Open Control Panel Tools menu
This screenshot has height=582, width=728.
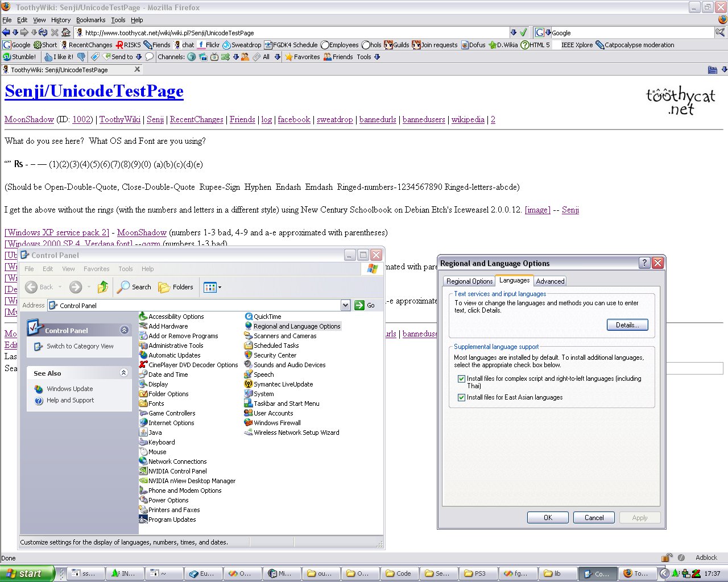(x=125, y=269)
